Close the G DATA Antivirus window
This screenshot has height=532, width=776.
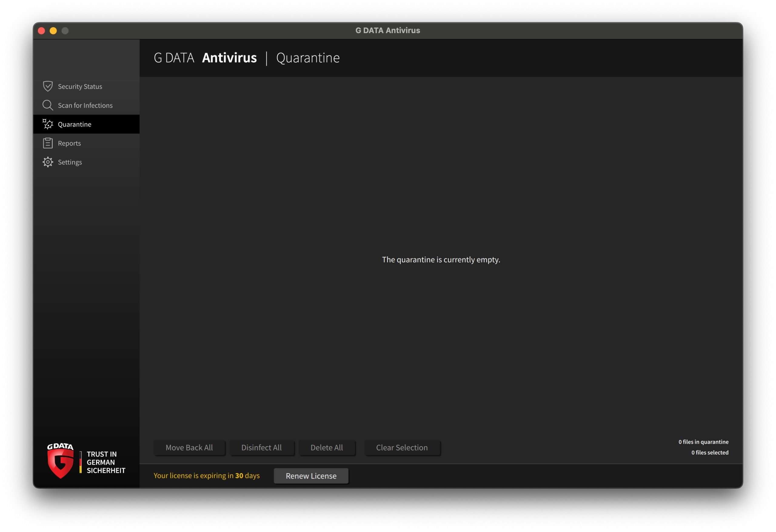pyautogui.click(x=42, y=31)
